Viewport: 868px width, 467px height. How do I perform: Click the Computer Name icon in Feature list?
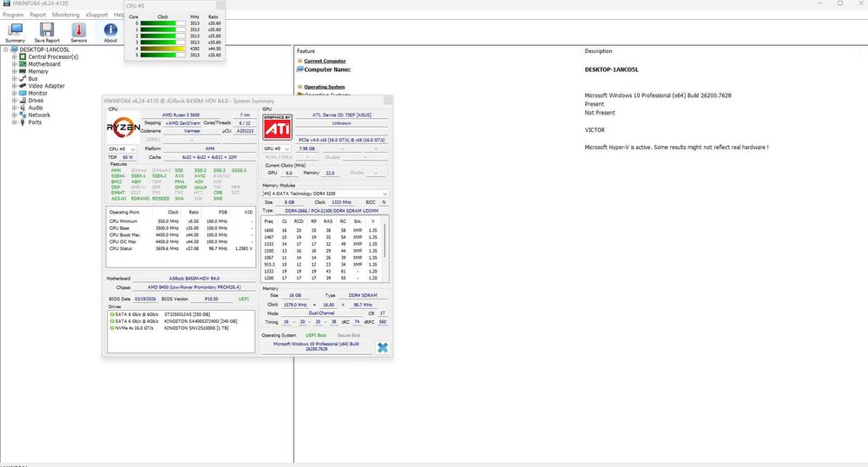(x=300, y=69)
